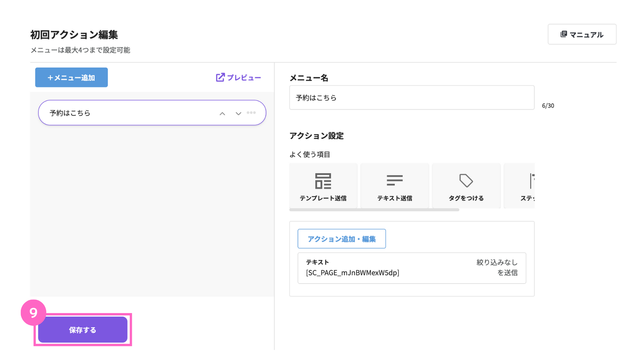Screen dimensions: 644x362
Task: Choose テキスト送信 action card
Action: pyautogui.click(x=394, y=186)
